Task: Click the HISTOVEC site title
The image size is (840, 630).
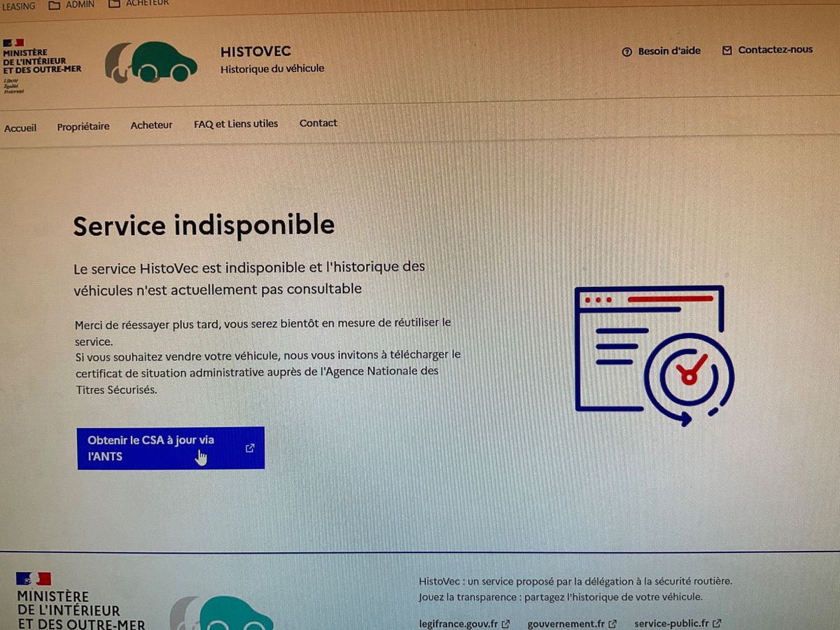Action: pos(255,52)
